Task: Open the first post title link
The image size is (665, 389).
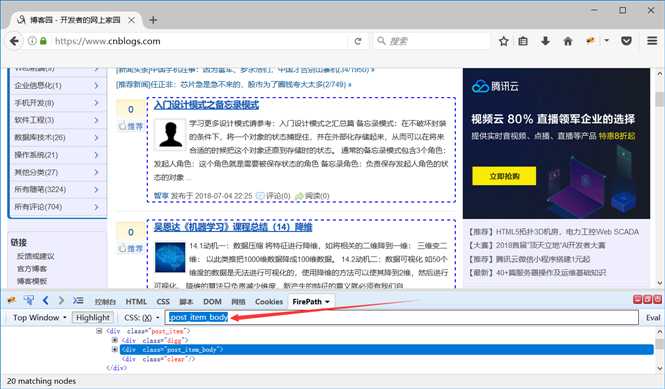Action: (x=207, y=105)
